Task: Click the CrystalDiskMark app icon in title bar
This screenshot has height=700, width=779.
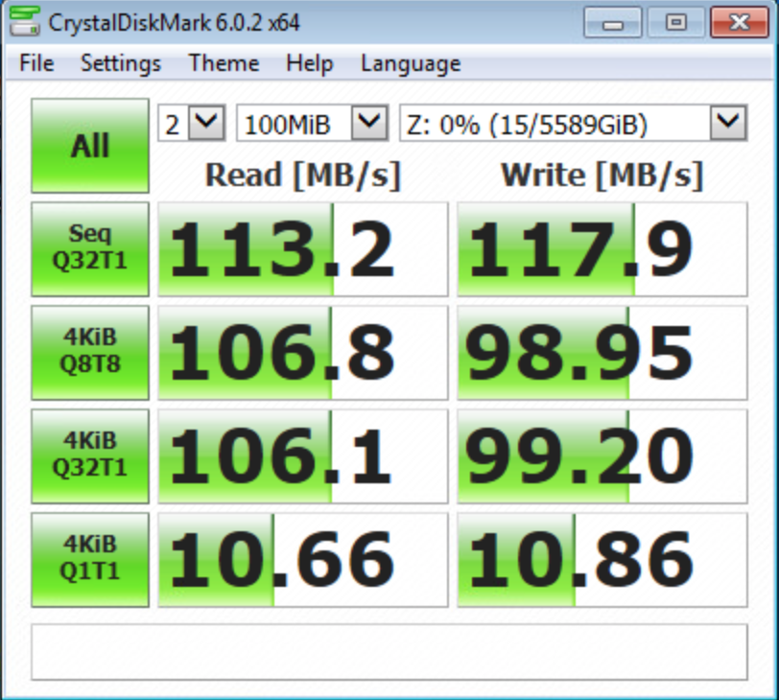Action: click(24, 21)
